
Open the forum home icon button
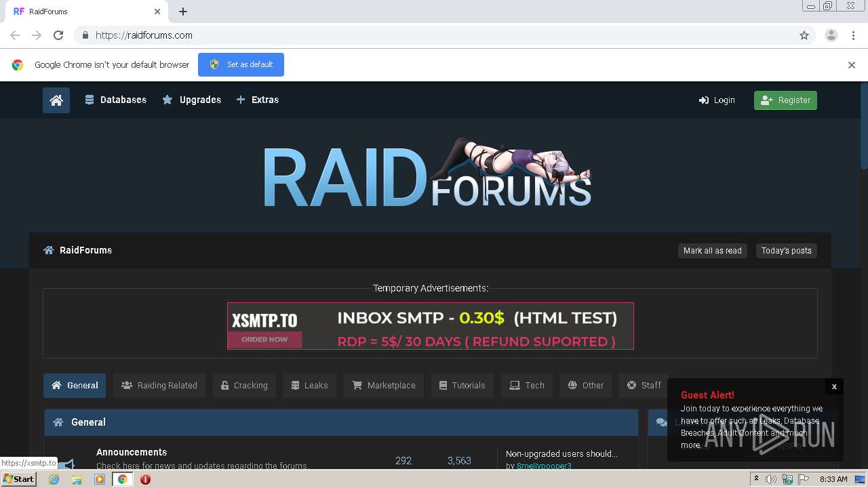point(56,100)
